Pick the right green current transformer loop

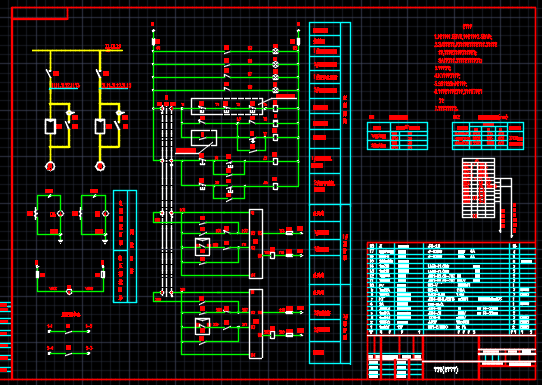pyautogui.click(x=93, y=215)
